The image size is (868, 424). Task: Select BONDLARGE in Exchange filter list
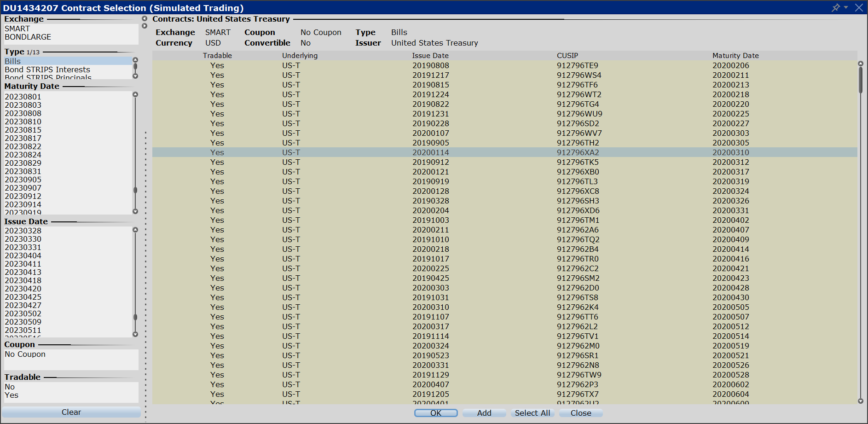pos(71,37)
